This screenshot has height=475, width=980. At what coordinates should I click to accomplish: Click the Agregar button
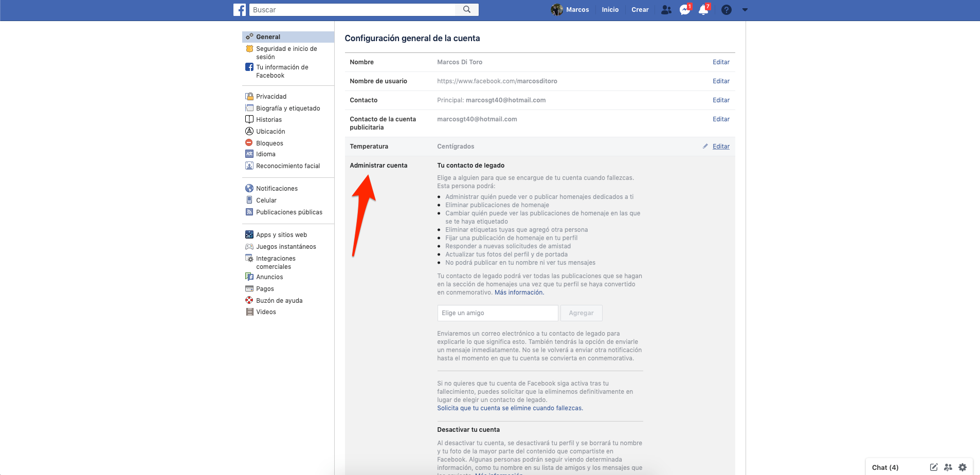(x=581, y=313)
